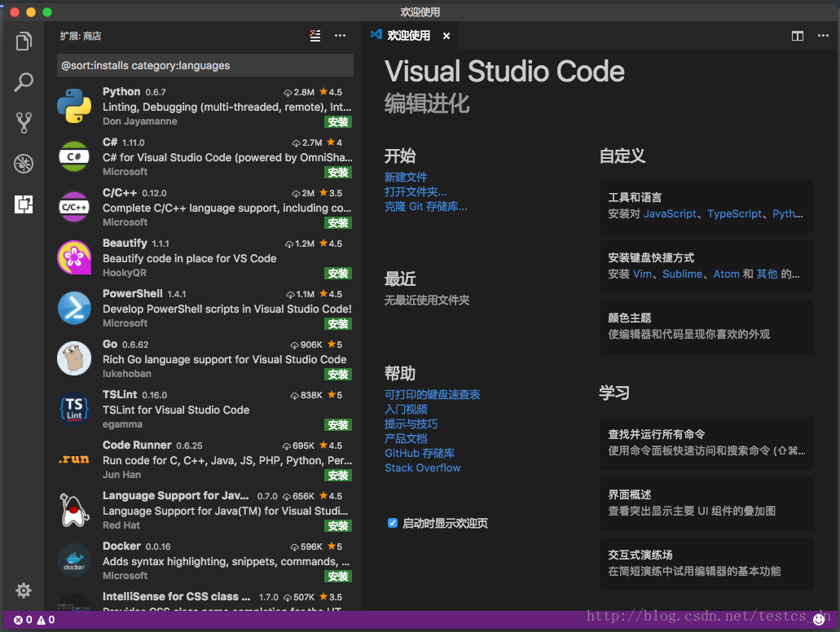Open the C/C++ extension icon
This screenshot has height=632, width=840.
tap(74, 207)
